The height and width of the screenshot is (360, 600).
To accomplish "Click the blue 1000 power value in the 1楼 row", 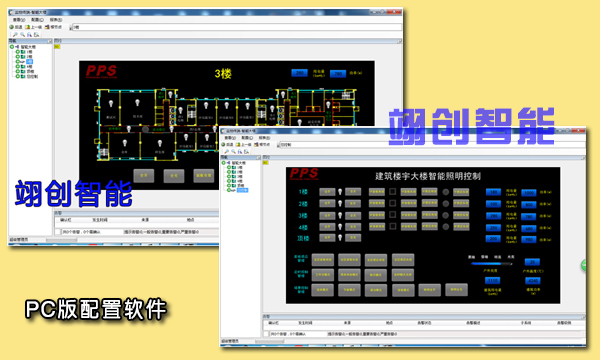I will [529, 193].
